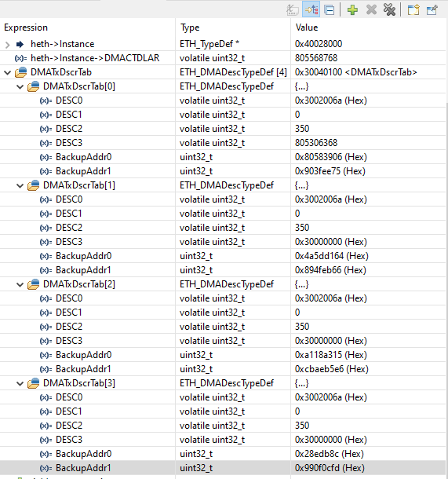
Task: Click the Show Type Names icon
Action: coord(293,9)
